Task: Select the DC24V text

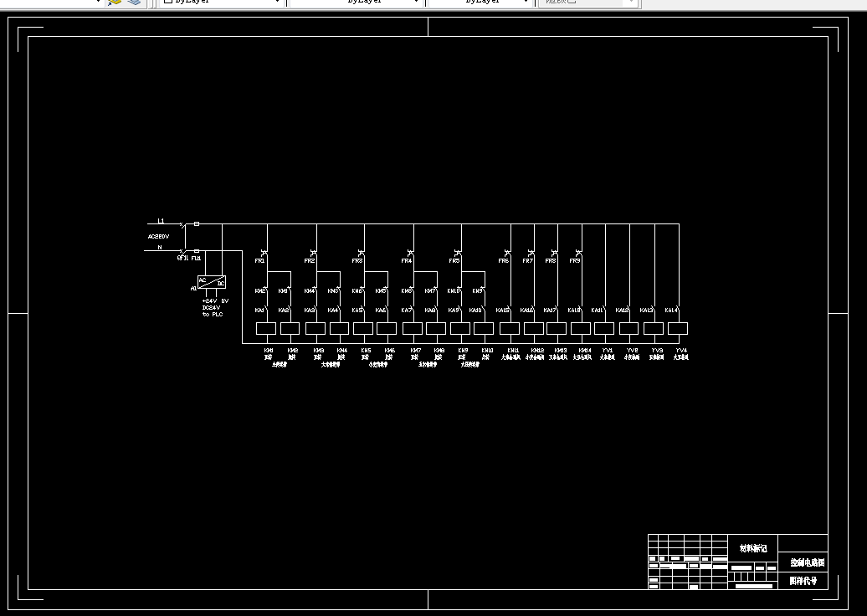Action: click(x=211, y=307)
